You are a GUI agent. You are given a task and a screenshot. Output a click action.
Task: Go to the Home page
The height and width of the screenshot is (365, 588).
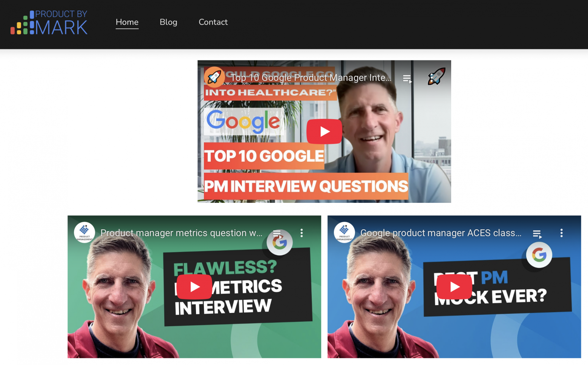click(127, 22)
